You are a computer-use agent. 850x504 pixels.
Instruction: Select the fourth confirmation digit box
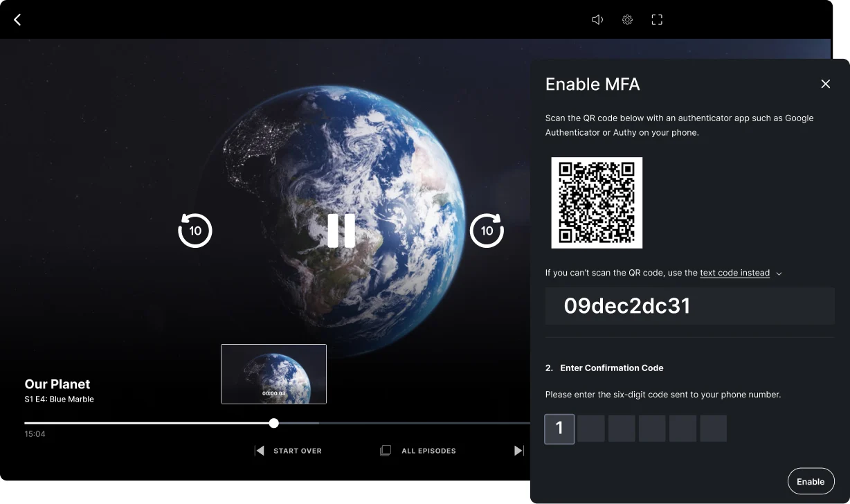click(x=652, y=429)
